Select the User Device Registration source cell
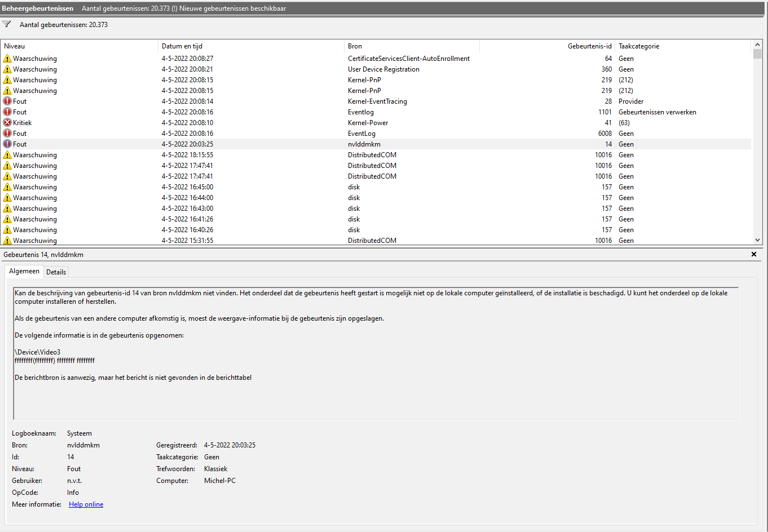This screenshot has height=532, width=768. coord(383,69)
